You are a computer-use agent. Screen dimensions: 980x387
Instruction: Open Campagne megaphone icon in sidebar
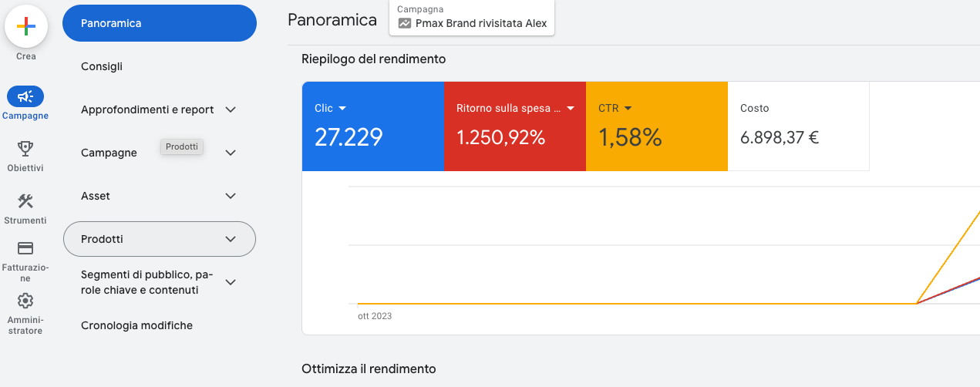pyautogui.click(x=25, y=96)
